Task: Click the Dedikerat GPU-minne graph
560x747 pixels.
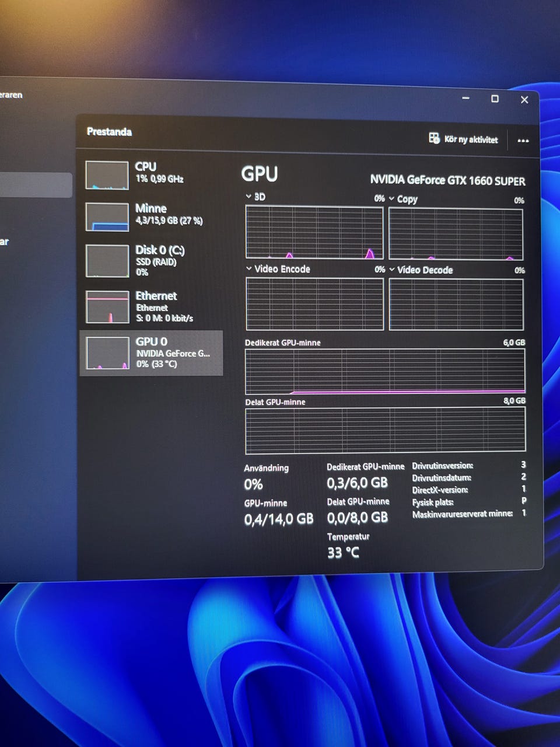Action: tap(385, 371)
